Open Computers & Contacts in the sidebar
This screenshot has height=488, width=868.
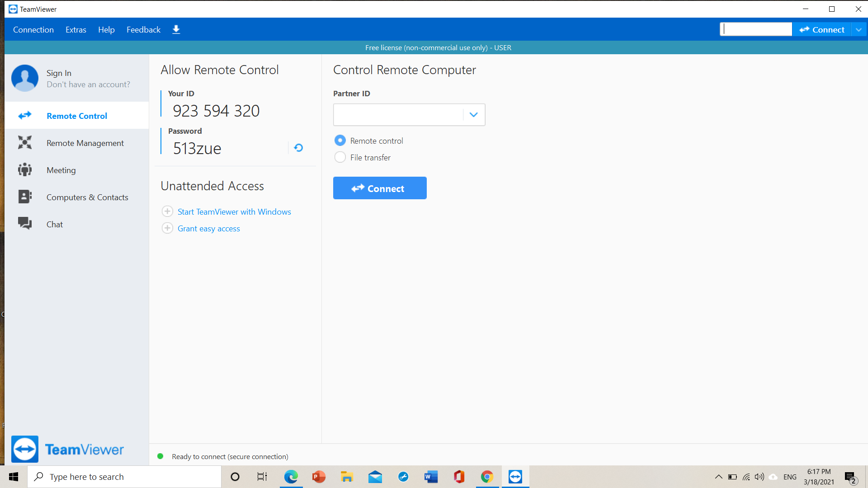(77, 197)
